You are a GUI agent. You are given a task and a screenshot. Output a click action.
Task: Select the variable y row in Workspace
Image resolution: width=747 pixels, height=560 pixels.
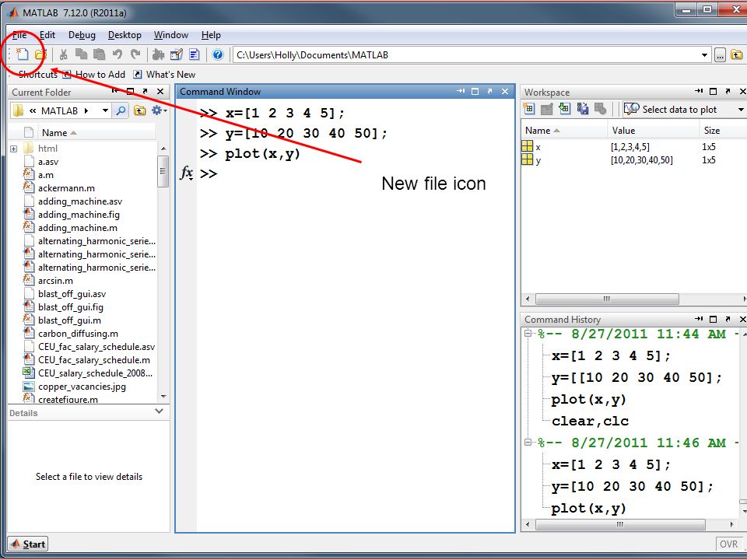633,160
